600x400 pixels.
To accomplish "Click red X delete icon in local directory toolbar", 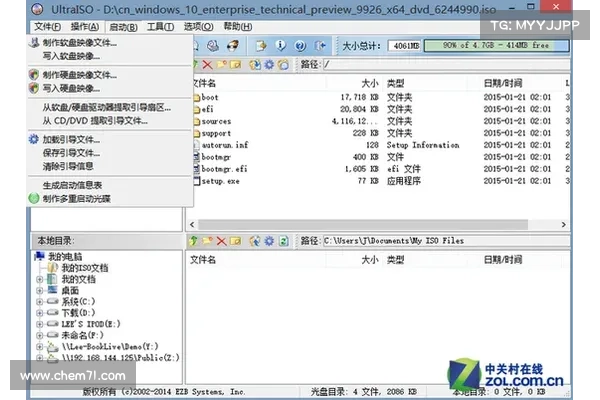I will 222,241.
